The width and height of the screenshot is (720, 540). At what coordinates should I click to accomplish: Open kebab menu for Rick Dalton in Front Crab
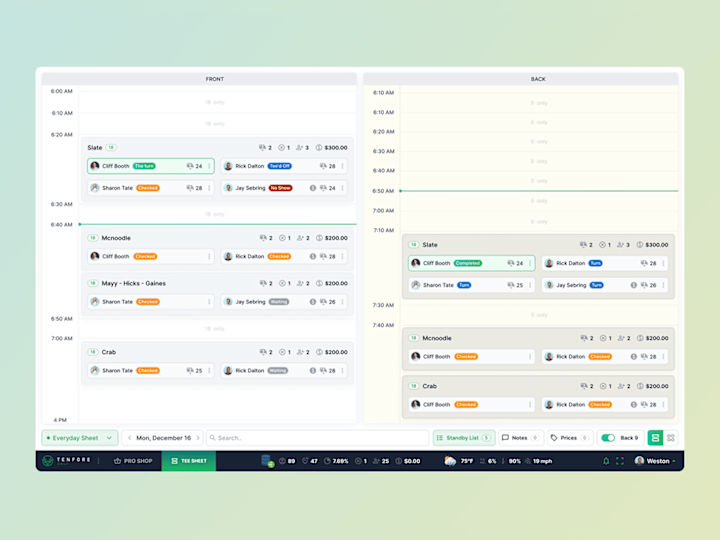tap(343, 371)
